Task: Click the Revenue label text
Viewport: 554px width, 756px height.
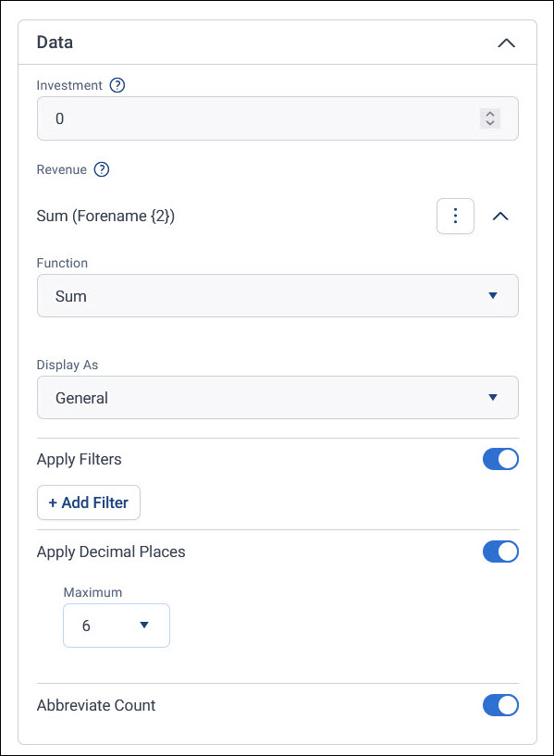Action: tap(62, 169)
